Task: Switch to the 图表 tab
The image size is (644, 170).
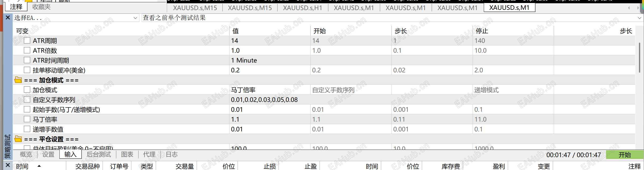Action: click(x=127, y=154)
